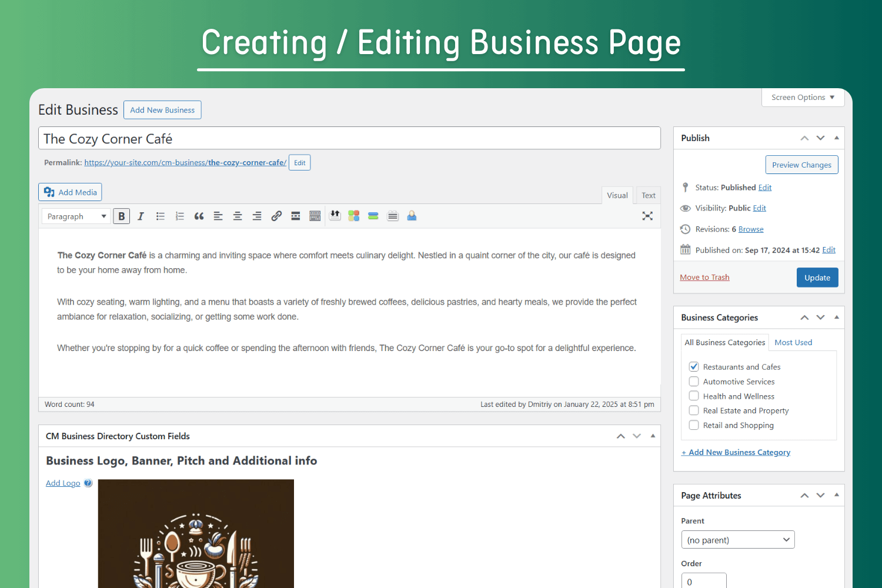Click Add New Business button

point(162,110)
